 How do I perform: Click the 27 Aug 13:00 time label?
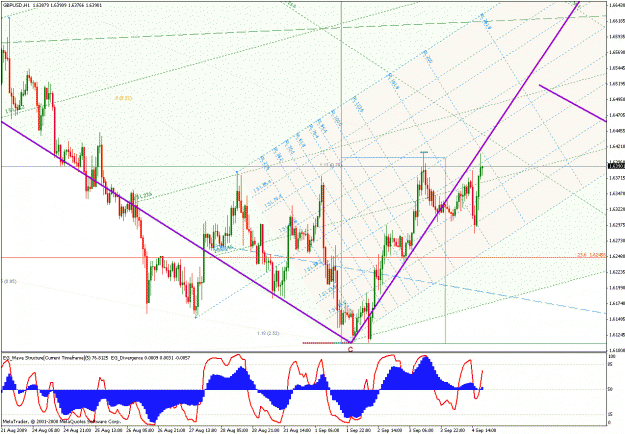pyautogui.click(x=202, y=430)
